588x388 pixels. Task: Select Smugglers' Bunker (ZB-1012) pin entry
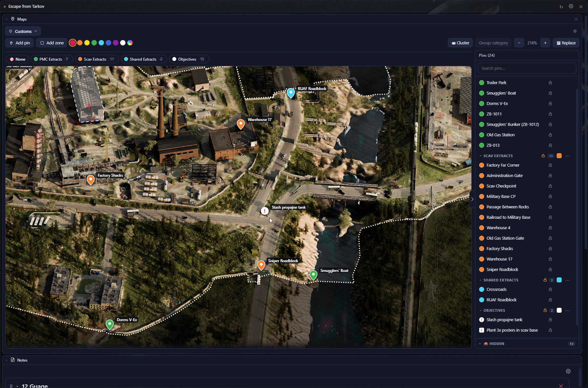click(512, 125)
